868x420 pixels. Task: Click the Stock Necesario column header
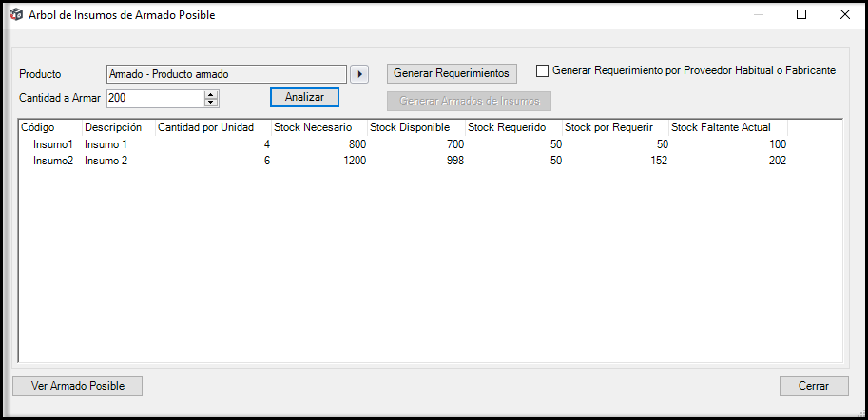tap(319, 128)
